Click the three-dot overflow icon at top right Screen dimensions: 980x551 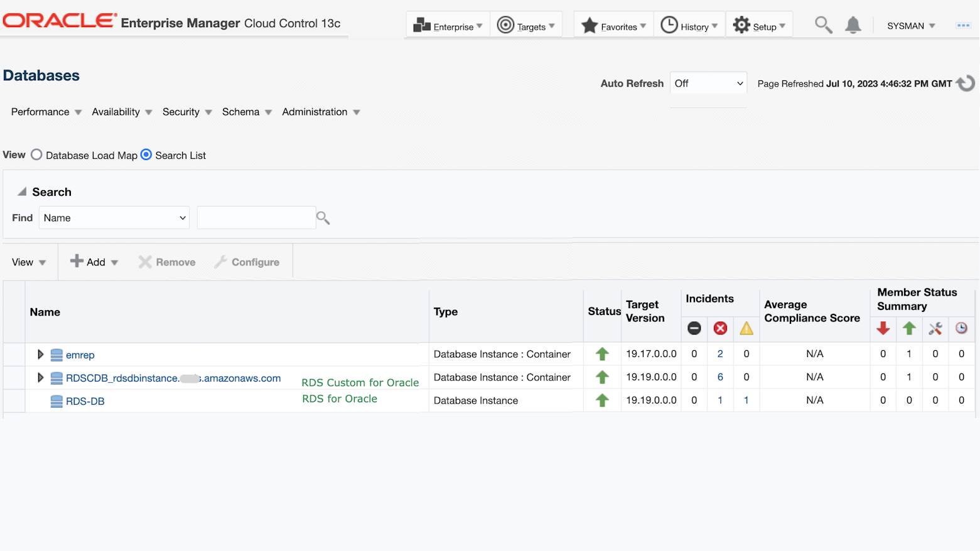tap(963, 26)
